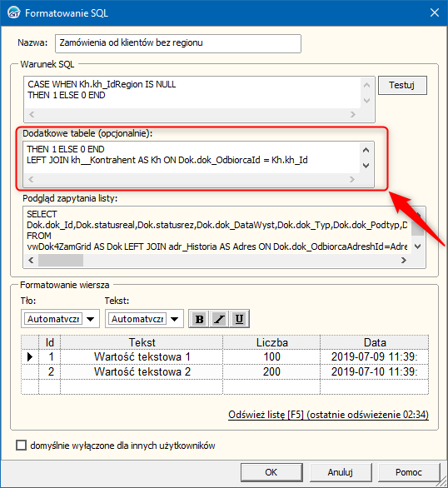
Task: Click the application icon in title bar
Action: coord(13,13)
